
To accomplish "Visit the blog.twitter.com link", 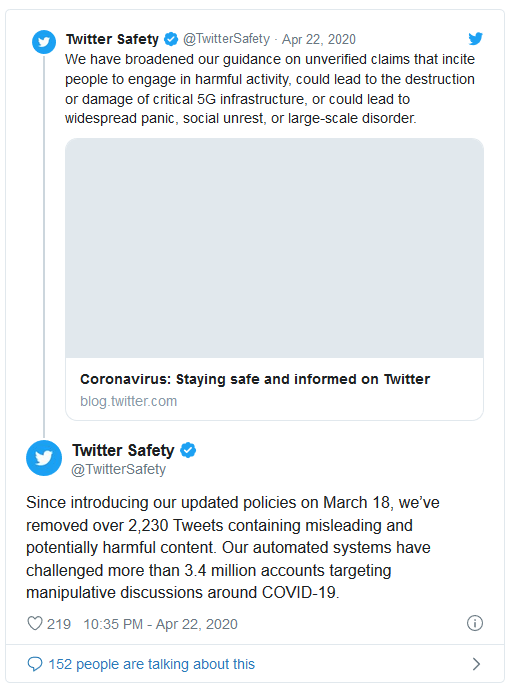I will [129, 401].
